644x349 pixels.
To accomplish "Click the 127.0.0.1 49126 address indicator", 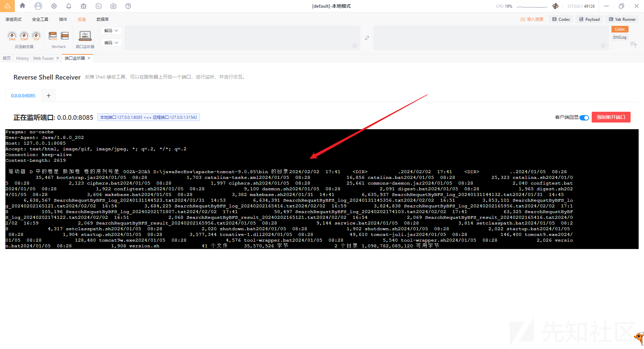I will pyautogui.click(x=581, y=6).
